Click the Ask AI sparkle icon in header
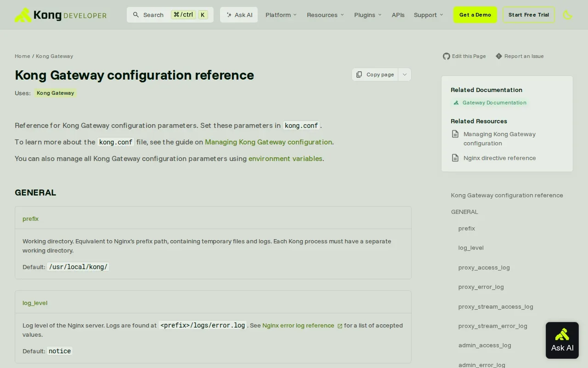 tap(229, 15)
